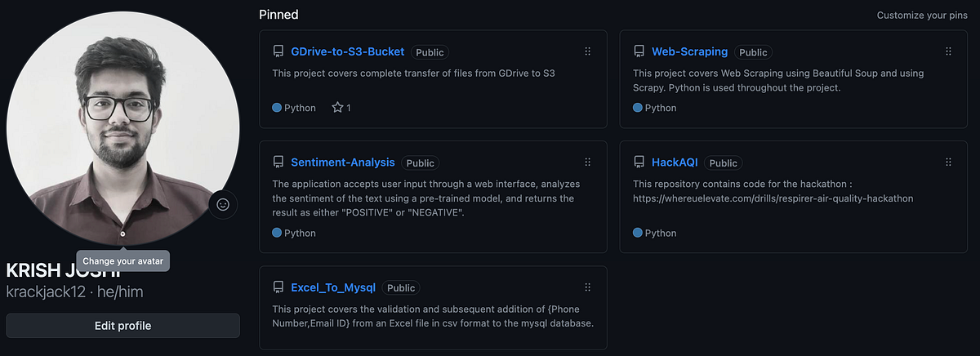
Task: Click Customize your pins
Action: [x=922, y=16]
